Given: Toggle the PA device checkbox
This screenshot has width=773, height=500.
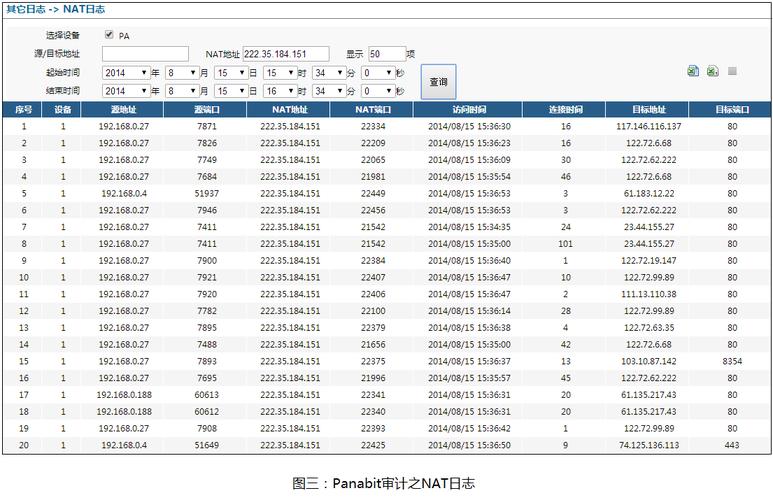Looking at the screenshot, I should [x=109, y=35].
